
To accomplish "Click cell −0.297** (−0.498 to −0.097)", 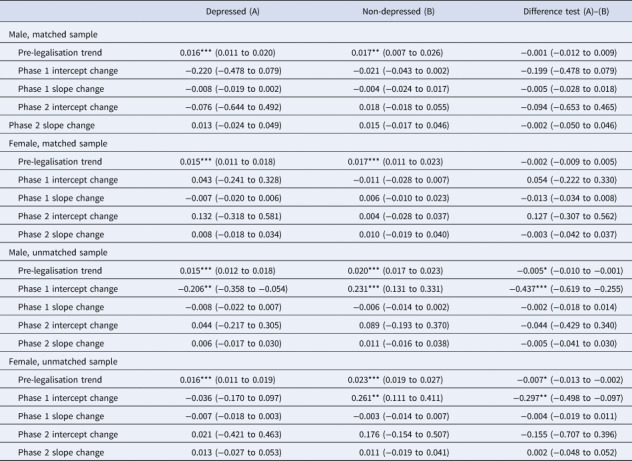I will [568, 398].
